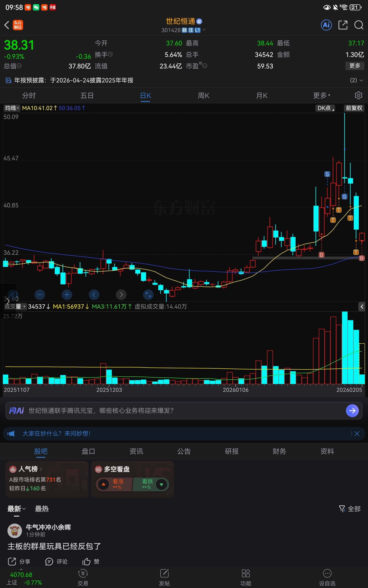Expand the 上证 index bar arrow
Viewport: 368px width, 588px height.
(21, 569)
